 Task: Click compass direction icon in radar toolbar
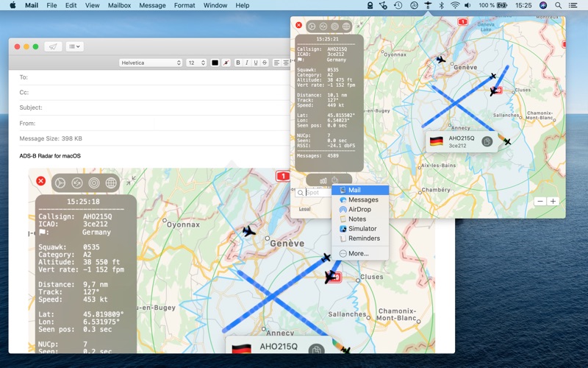click(x=312, y=26)
